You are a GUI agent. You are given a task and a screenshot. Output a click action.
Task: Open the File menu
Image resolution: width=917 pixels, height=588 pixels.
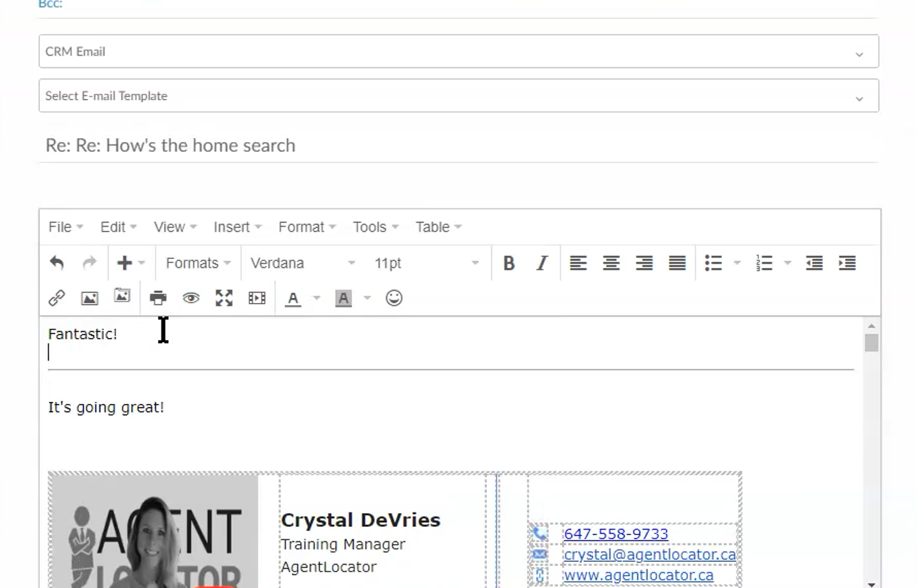[x=65, y=227]
